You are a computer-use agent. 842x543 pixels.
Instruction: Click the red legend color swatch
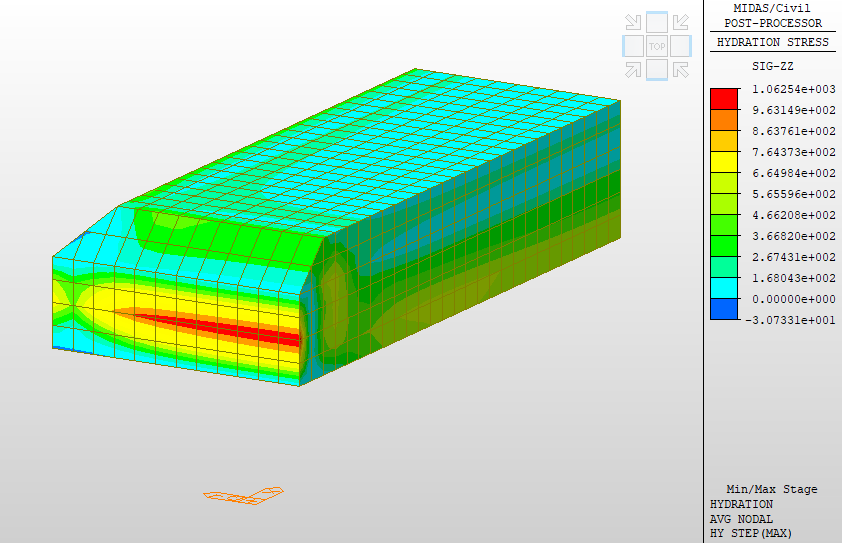(x=724, y=99)
